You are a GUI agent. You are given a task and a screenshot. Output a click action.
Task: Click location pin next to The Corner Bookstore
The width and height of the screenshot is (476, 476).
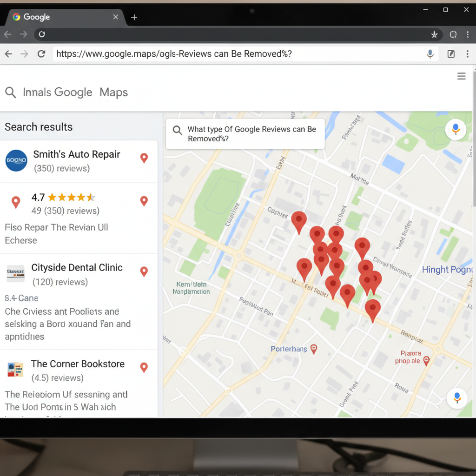pos(144,368)
